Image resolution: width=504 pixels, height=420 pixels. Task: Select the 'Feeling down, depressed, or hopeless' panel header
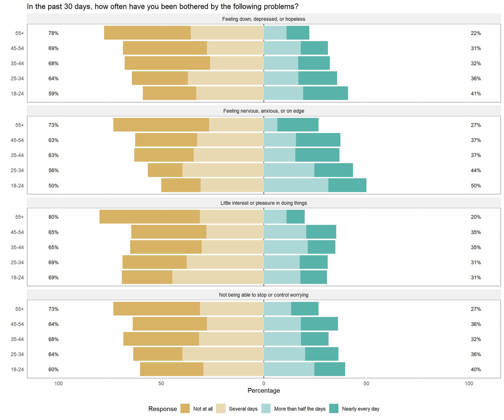coord(264,19)
